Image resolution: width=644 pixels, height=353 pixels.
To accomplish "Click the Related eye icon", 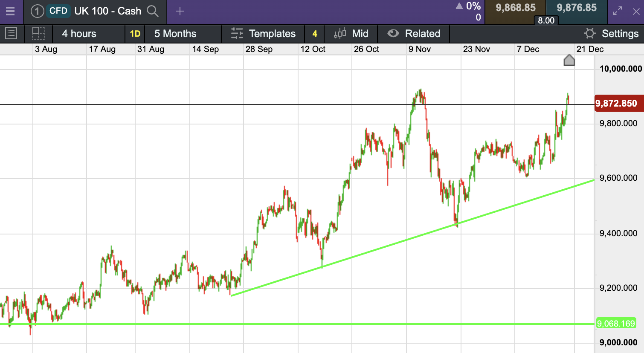I will pyautogui.click(x=393, y=34).
